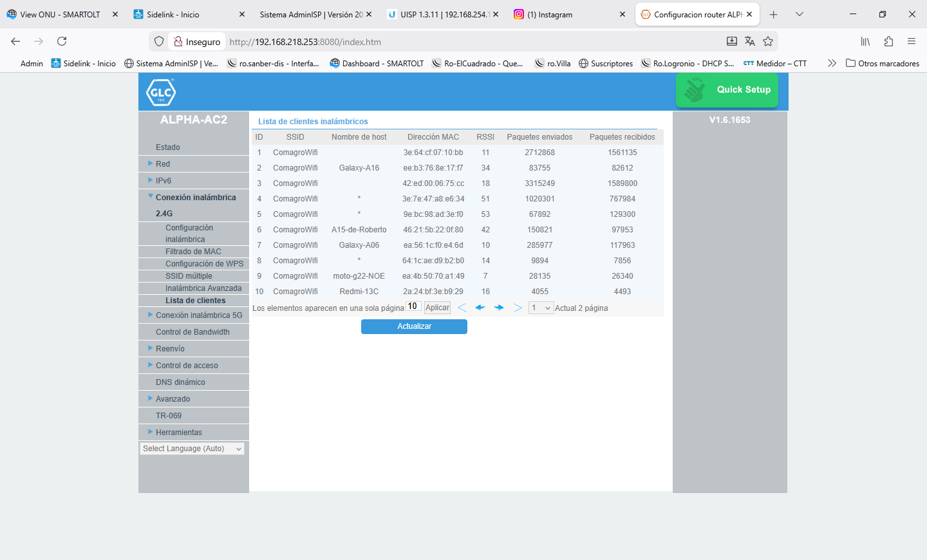
Task: Open the browser extensions icon
Action: (x=888, y=41)
